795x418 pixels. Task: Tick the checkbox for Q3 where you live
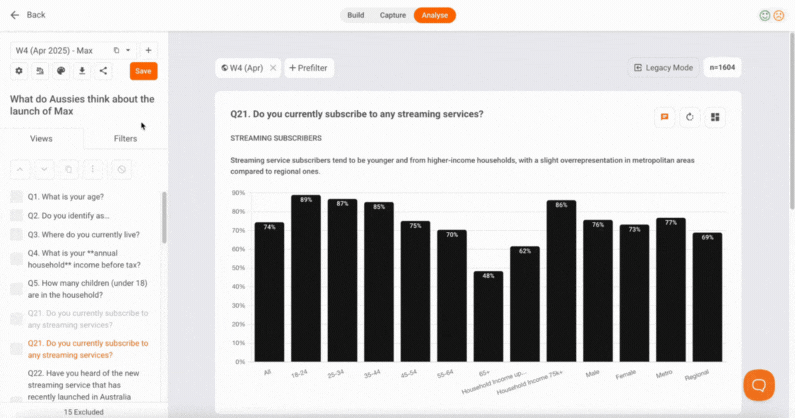click(x=17, y=234)
